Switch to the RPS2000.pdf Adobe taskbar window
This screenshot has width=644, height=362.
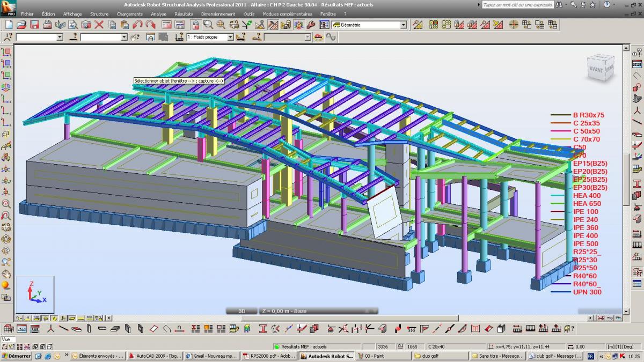click(x=268, y=356)
